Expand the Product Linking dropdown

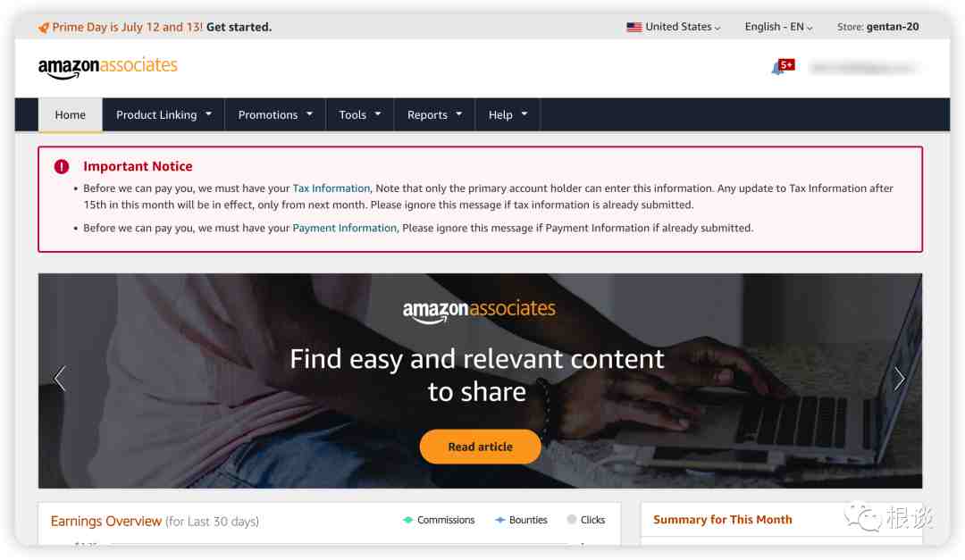click(164, 115)
